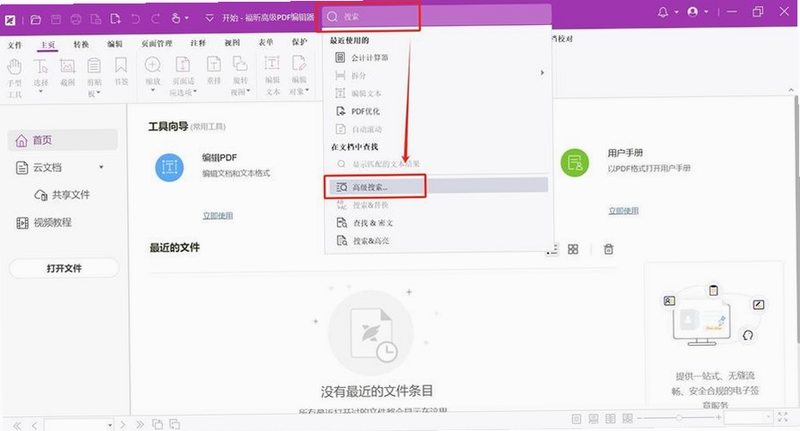Switch to the 注释 ribbon tab
Screen dimensions: 800x431
pos(198,43)
